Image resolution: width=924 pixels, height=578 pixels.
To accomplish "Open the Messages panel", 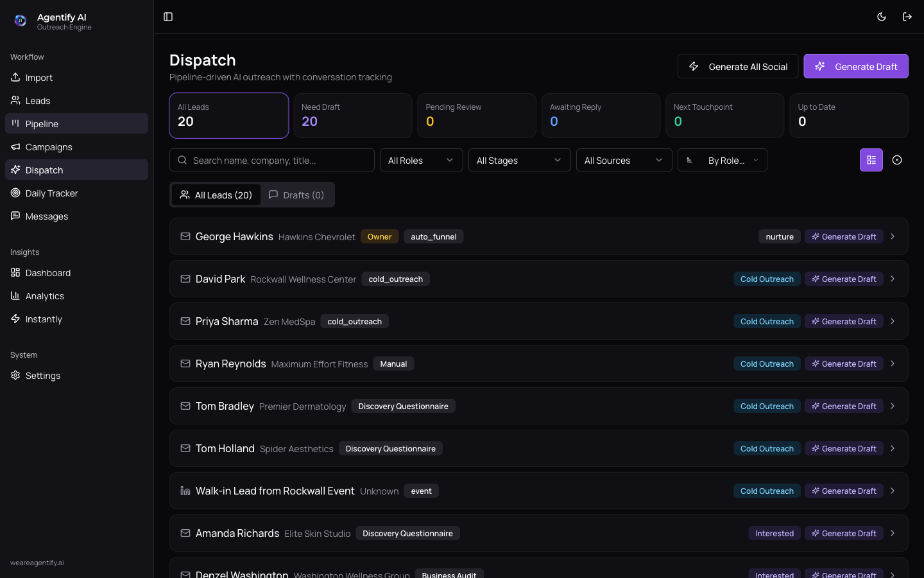I will tap(46, 216).
